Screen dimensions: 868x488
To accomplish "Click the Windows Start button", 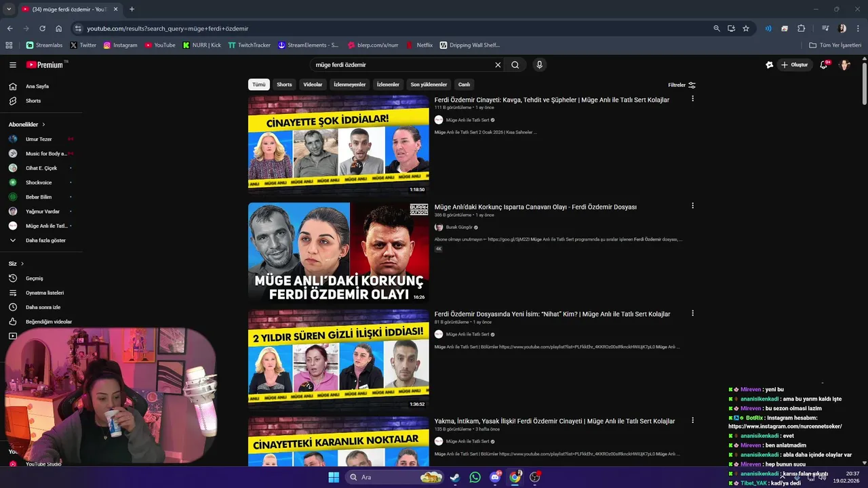I will point(334,477).
